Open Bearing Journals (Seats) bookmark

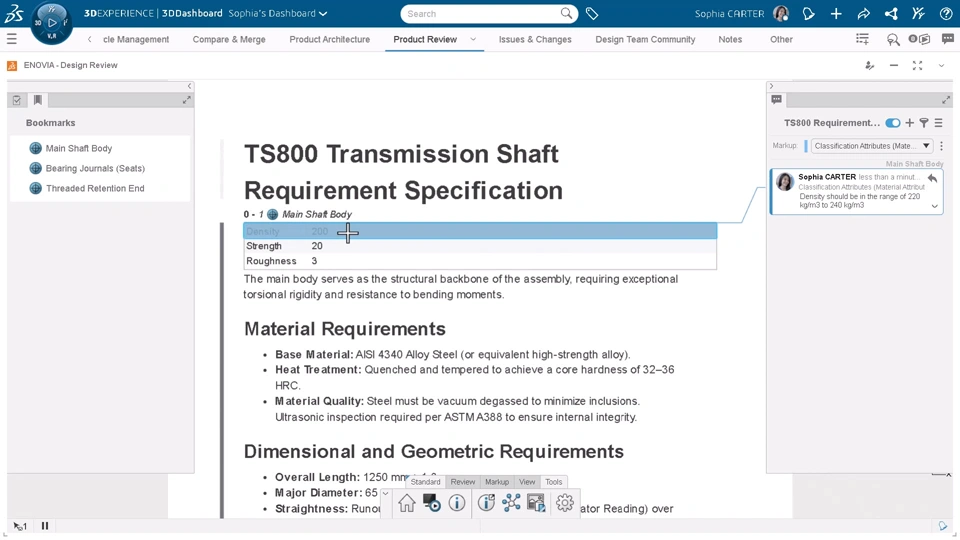(x=87, y=168)
